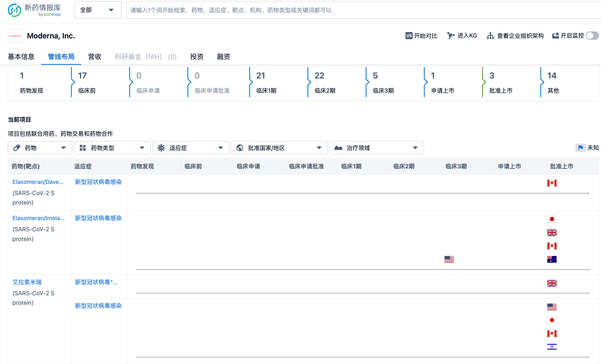Click Japan flag in Elasomeran/Imela row
This screenshot has height=364, width=601.
click(552, 219)
